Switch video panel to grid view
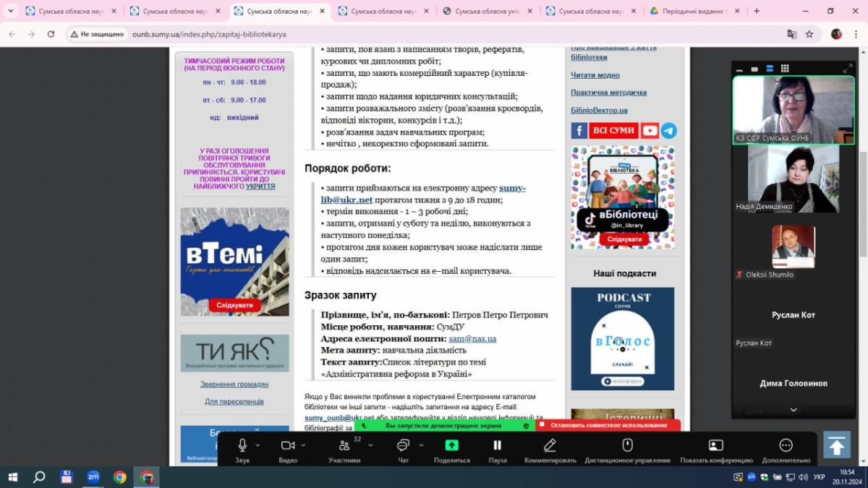Image resolution: width=868 pixels, height=488 pixels. click(x=785, y=69)
